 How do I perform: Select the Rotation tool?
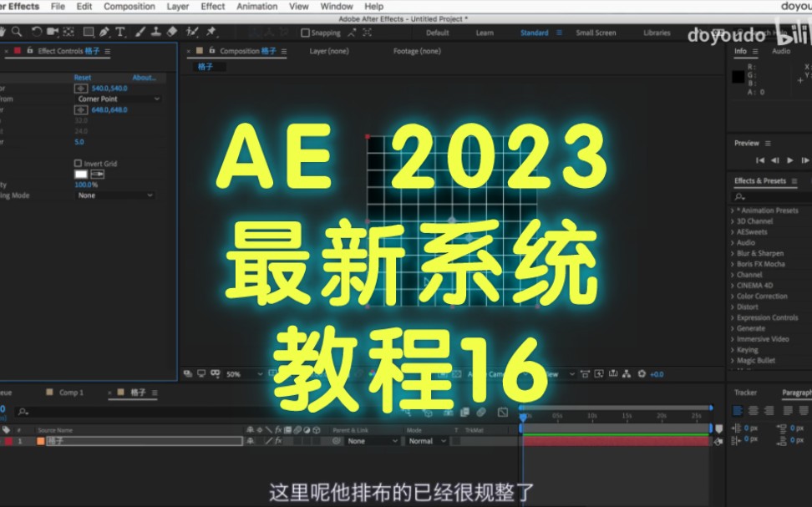point(36,31)
